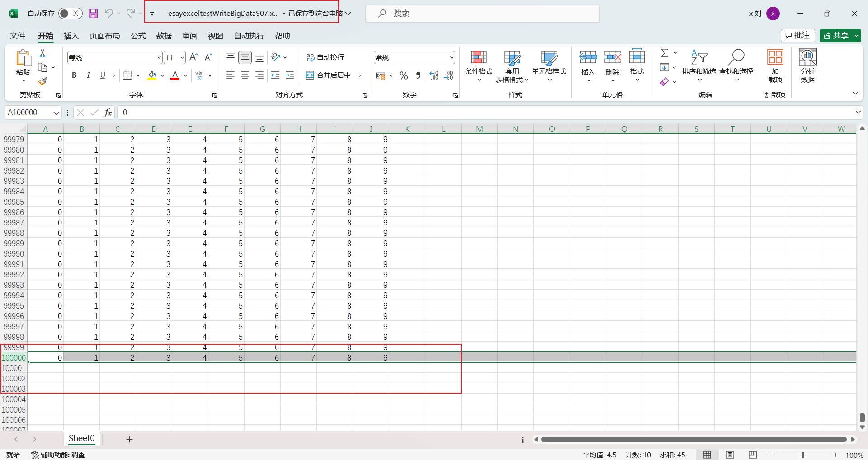868x460 pixels.
Task: Expand the font size dropdown
Action: (182, 57)
